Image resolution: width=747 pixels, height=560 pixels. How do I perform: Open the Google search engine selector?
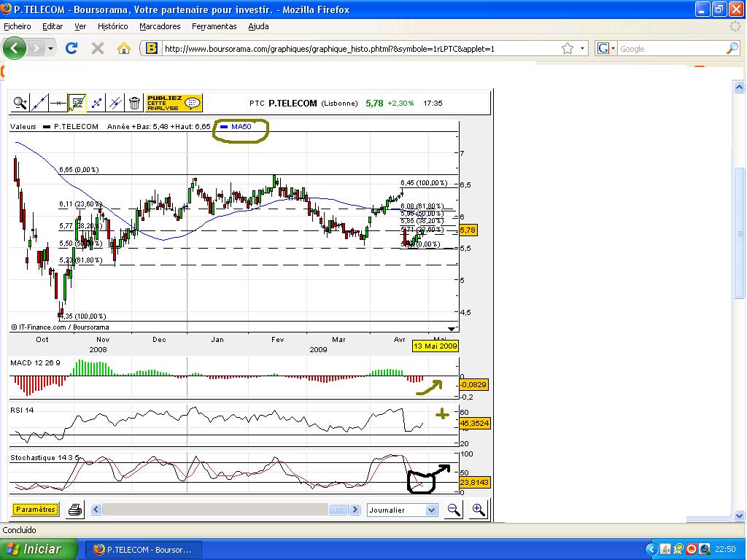pos(606,49)
